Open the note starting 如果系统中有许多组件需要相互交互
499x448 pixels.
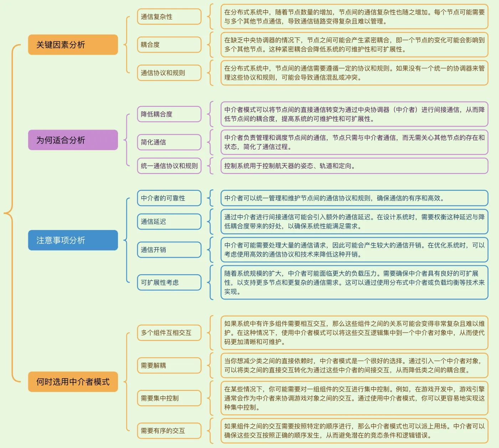click(x=354, y=333)
